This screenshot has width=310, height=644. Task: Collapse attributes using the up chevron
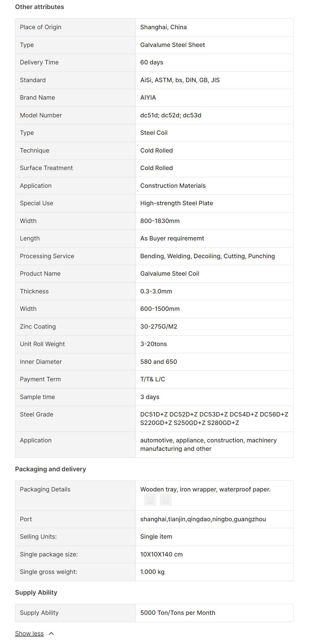coord(51,633)
